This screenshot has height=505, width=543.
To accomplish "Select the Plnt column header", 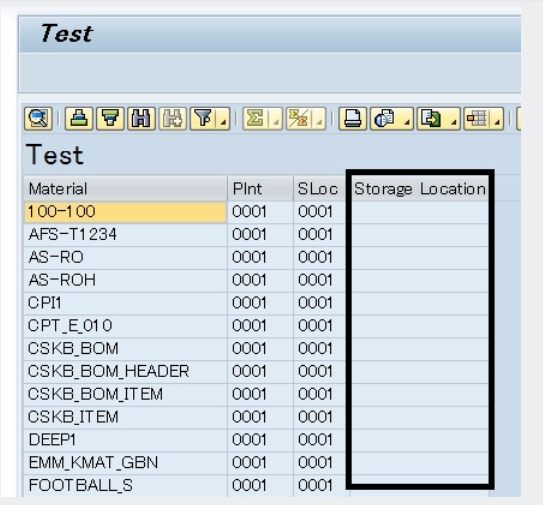I will click(x=260, y=189).
